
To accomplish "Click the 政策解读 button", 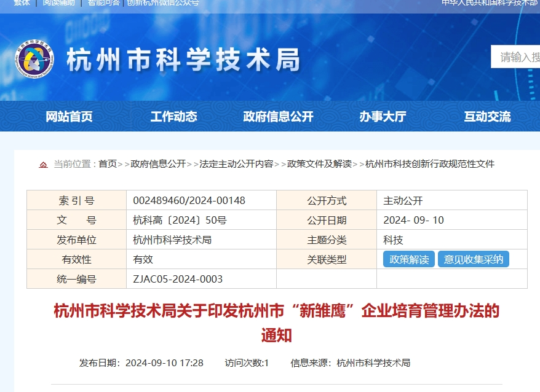I will pos(409,259).
